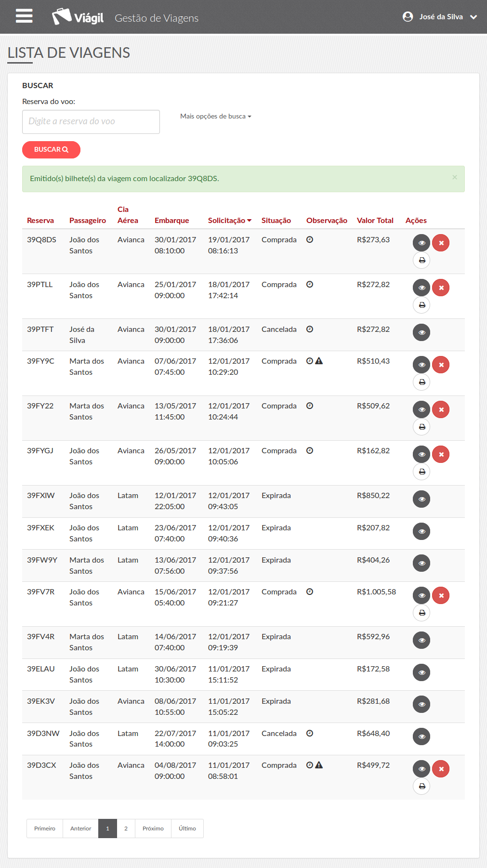Dismiss the green success alert
The width and height of the screenshot is (487, 868).
(x=454, y=177)
